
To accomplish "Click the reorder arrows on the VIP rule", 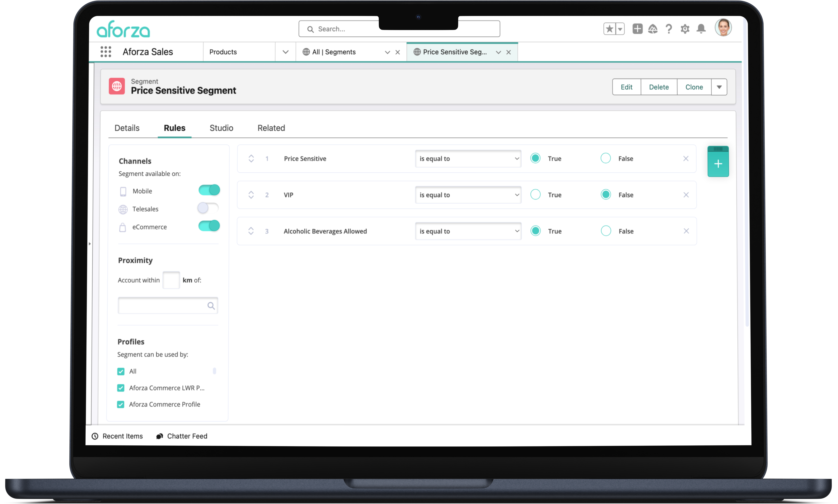I will pyautogui.click(x=251, y=195).
